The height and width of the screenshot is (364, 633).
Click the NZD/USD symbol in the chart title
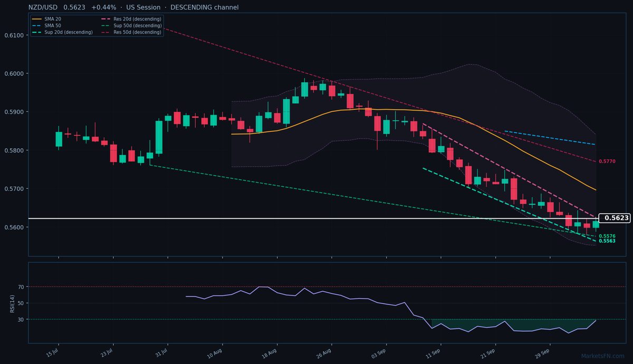(x=44, y=7)
